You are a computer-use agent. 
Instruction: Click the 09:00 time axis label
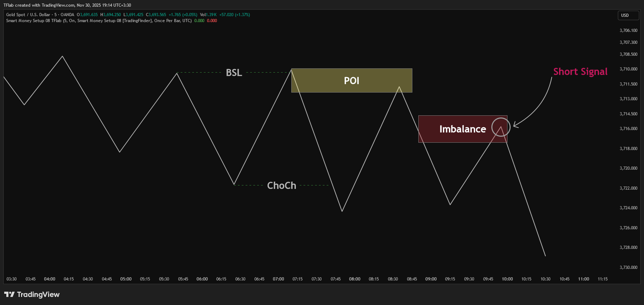431,279
